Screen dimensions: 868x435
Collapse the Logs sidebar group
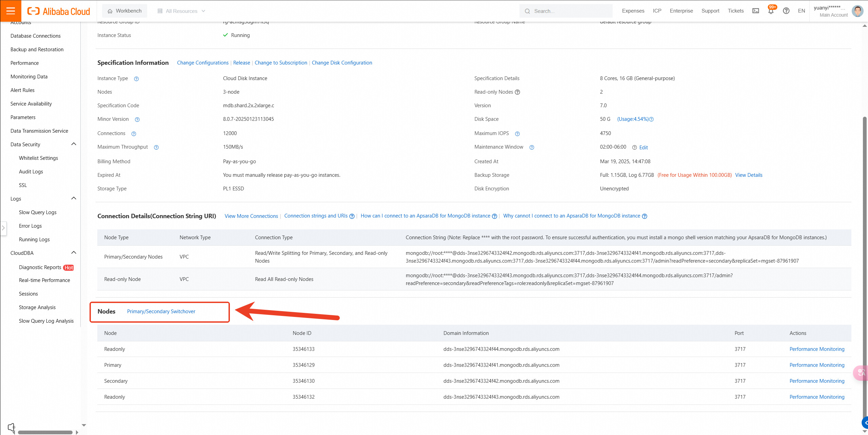coord(74,198)
